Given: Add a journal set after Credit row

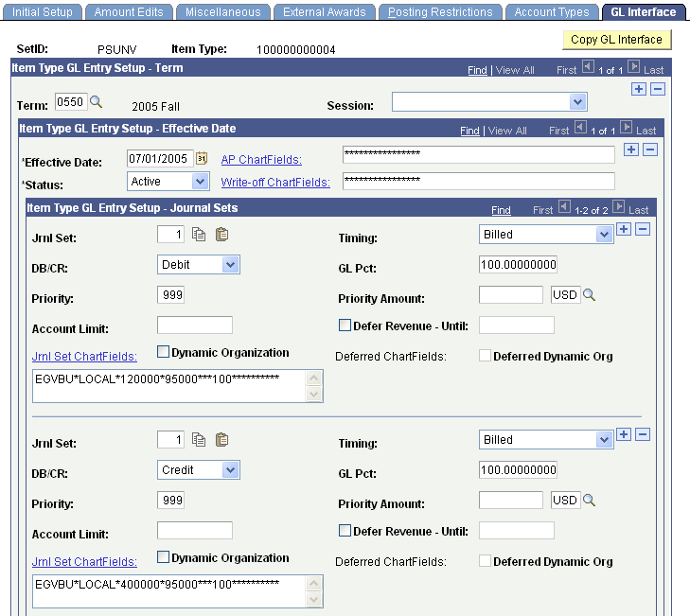Looking at the screenshot, I should tap(624, 434).
